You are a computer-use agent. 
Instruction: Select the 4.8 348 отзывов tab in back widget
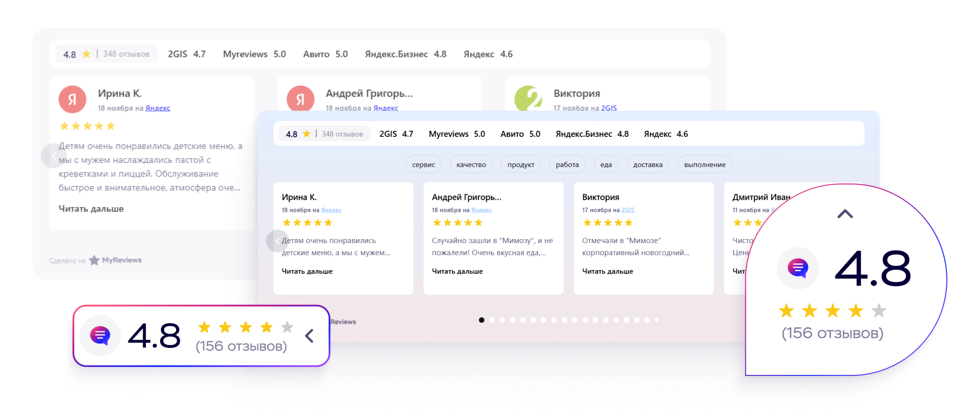click(x=106, y=54)
